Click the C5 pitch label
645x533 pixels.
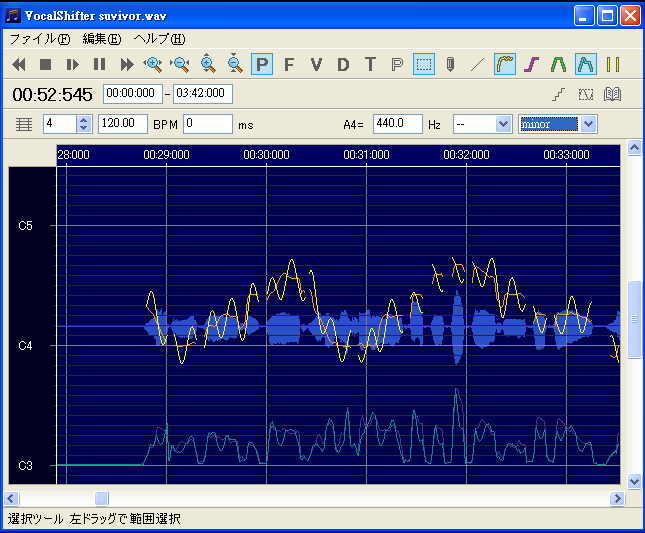point(26,226)
